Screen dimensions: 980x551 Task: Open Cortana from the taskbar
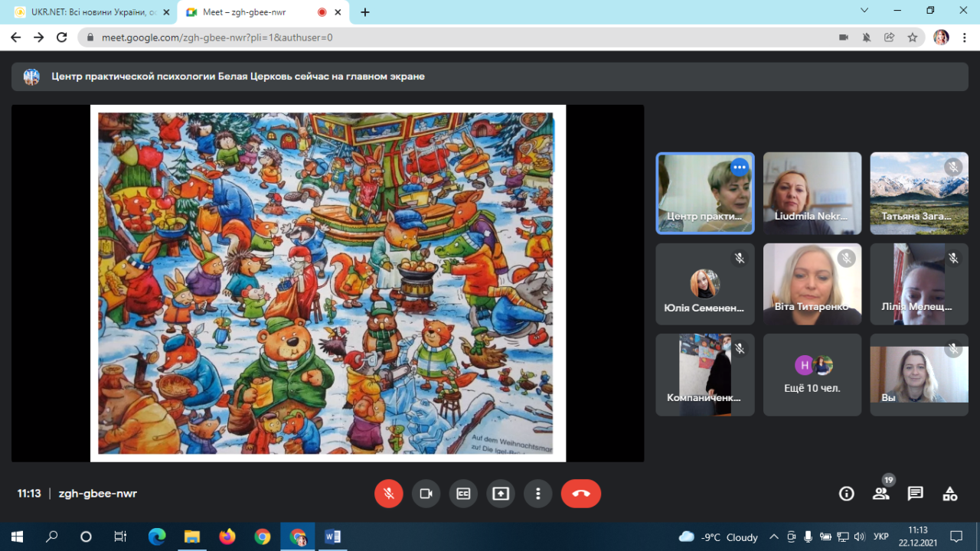86,536
